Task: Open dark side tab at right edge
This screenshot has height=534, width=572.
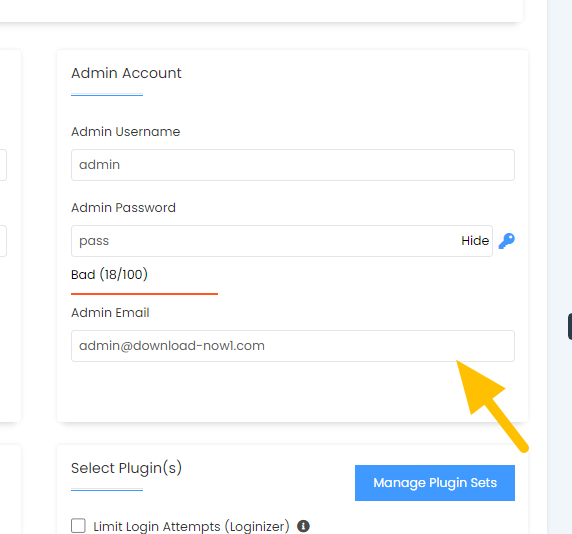Action: [x=570, y=326]
